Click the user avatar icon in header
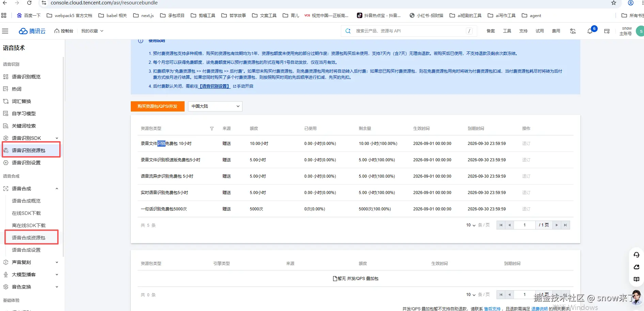 click(640, 31)
